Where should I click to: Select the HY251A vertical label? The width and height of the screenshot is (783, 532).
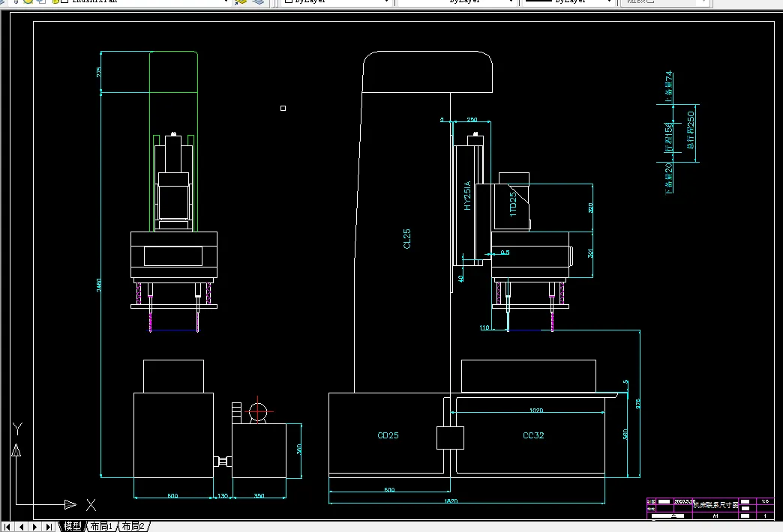[467, 196]
